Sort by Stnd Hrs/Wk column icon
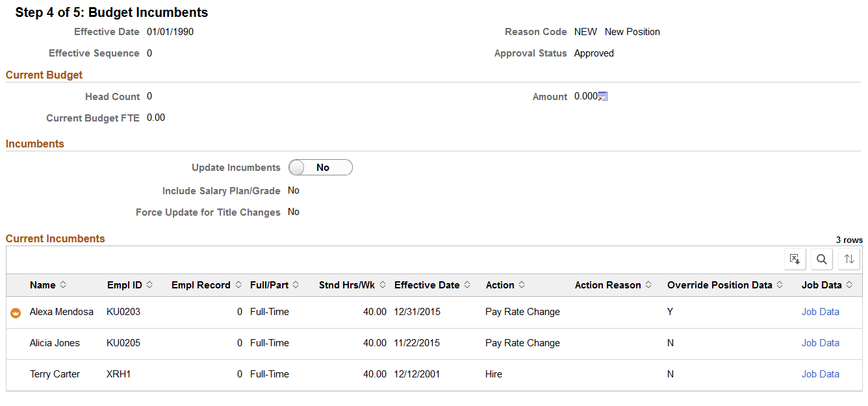Screen dimensions: 868x406 [x=383, y=285]
